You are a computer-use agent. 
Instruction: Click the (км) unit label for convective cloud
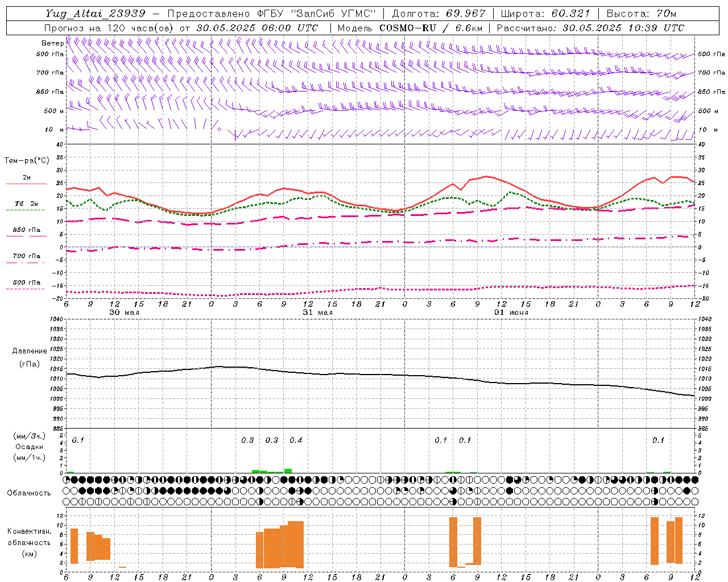[30, 554]
